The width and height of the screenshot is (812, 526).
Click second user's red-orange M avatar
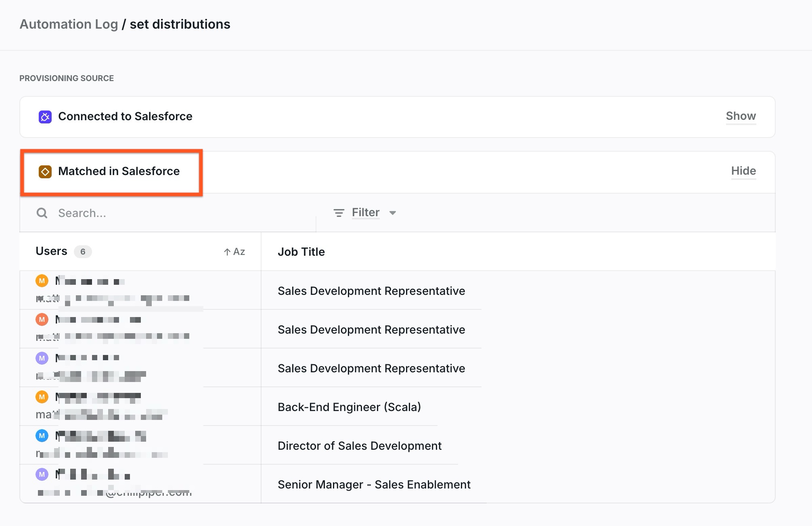pos(42,319)
